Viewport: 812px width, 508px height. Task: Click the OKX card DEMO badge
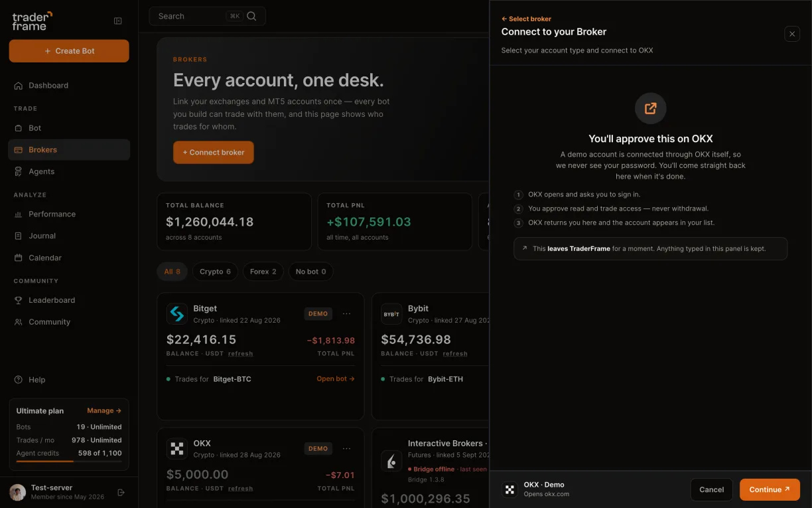pyautogui.click(x=318, y=448)
